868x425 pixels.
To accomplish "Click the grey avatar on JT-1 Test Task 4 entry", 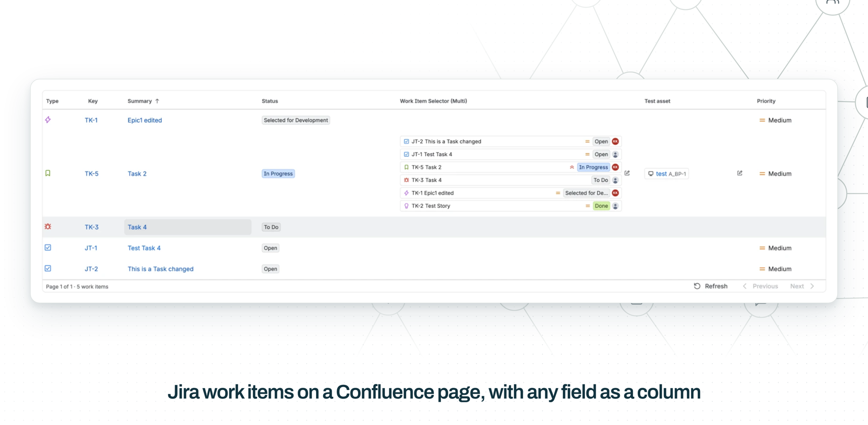I will click(x=616, y=154).
